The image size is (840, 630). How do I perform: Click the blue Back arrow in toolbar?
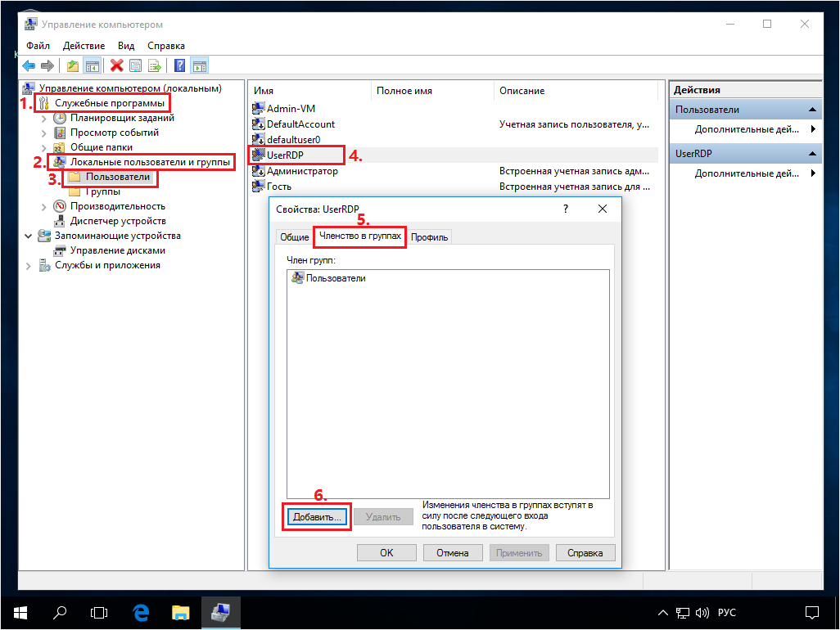pyautogui.click(x=29, y=65)
